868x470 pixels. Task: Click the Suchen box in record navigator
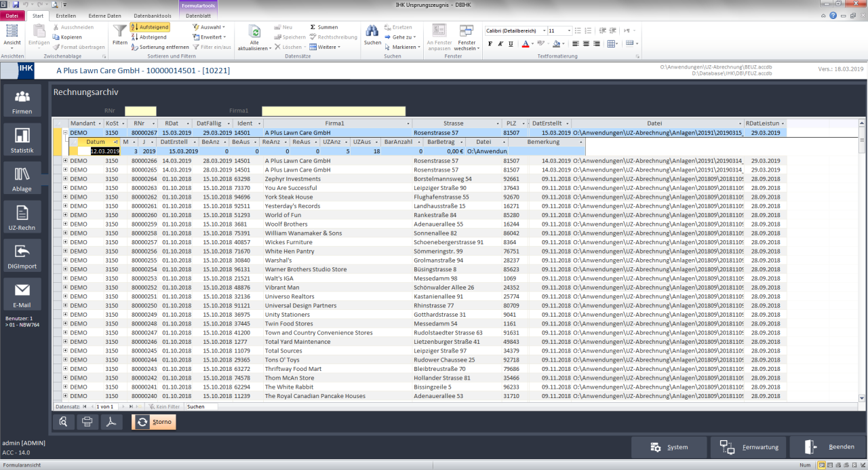(x=201, y=406)
